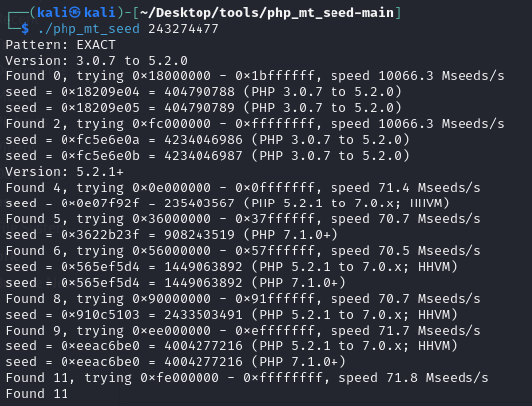Click the argument 243274477 in the command

tap(184, 29)
